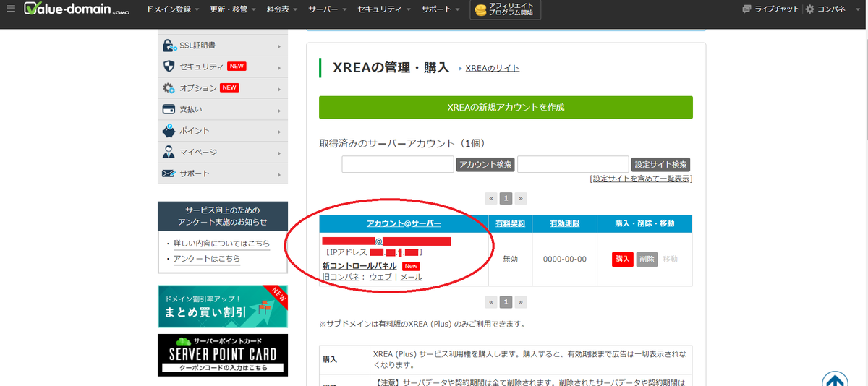
Task: Click previous page button in upper pagination
Action: coord(492,198)
